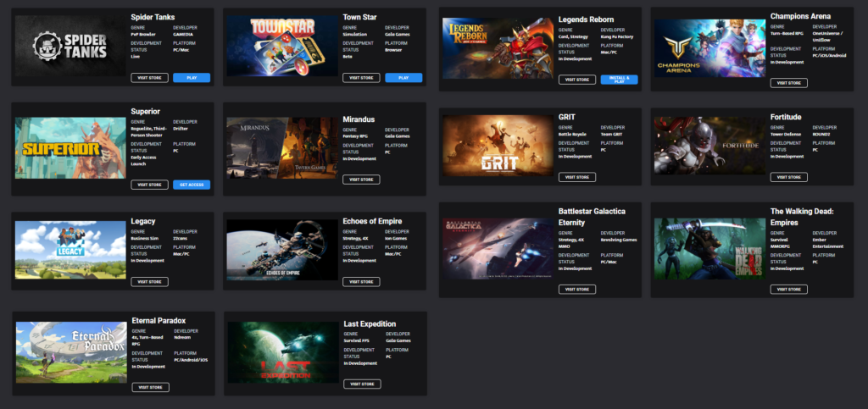The width and height of the screenshot is (868, 409).
Task: Click the Business Sim genre text
Action: pyautogui.click(x=143, y=238)
